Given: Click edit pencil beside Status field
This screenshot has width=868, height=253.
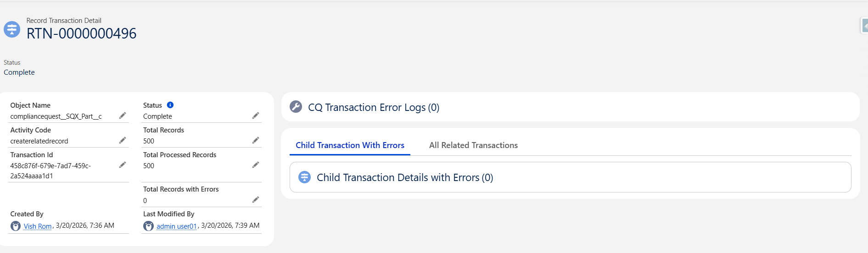Looking at the screenshot, I should click(256, 115).
